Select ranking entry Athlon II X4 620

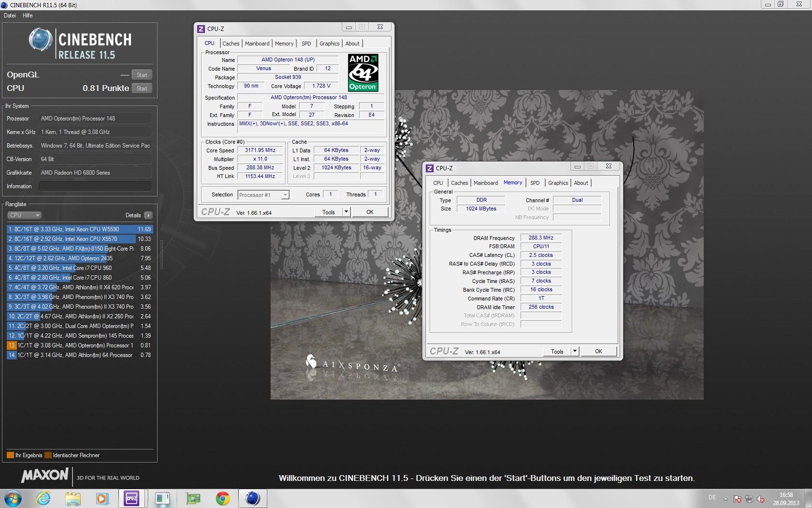(x=80, y=287)
